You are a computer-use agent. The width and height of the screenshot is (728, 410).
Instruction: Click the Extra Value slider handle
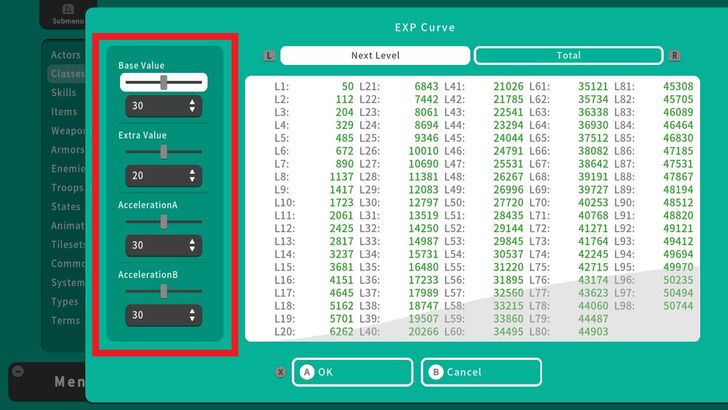click(164, 152)
